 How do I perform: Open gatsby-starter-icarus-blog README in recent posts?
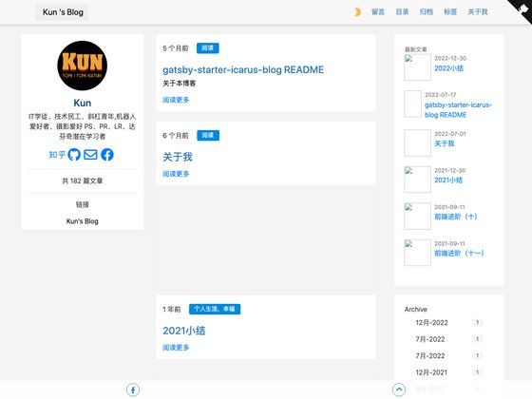tap(458, 109)
